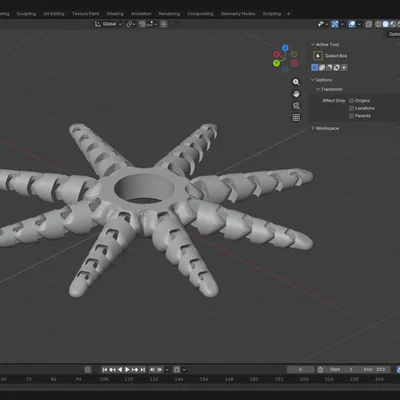Jump to next keyframe
This screenshot has width=400, height=400.
(135, 369)
